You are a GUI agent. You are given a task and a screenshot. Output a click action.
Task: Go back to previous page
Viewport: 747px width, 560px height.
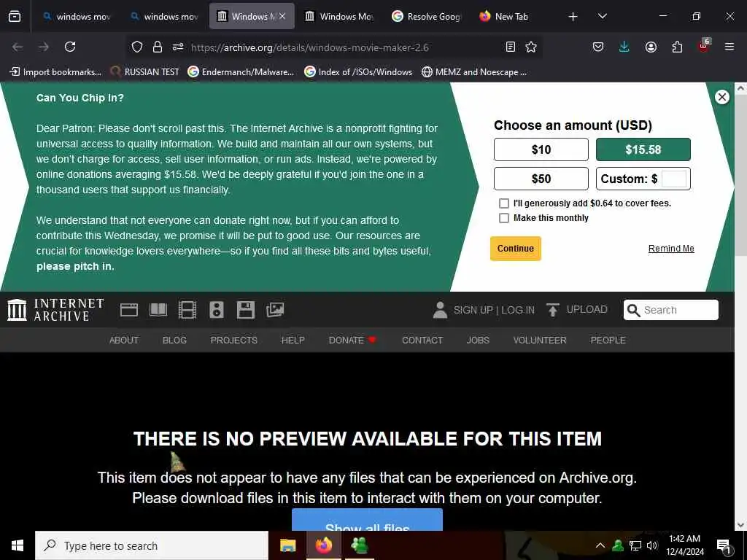[18, 47]
